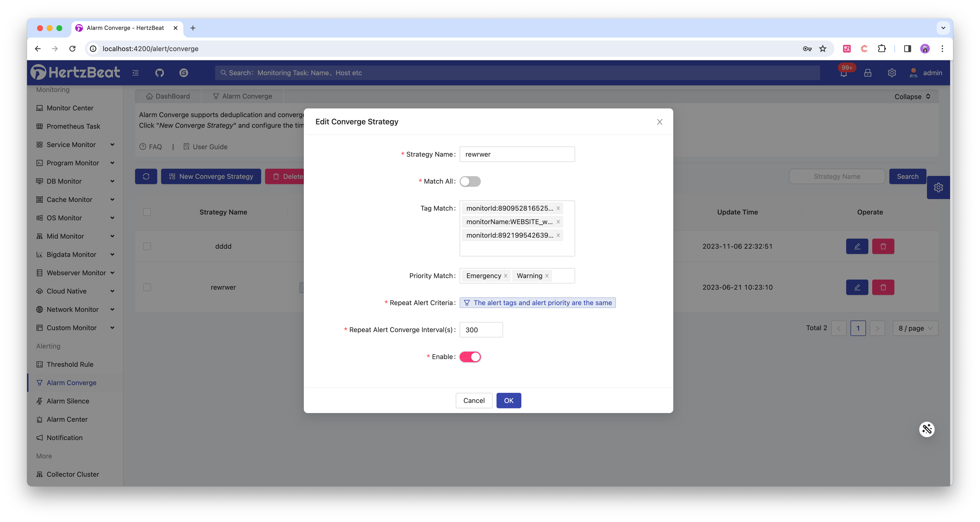The image size is (980, 522).
Task: Click the edit pencil icon for dddd row
Action: (x=857, y=246)
